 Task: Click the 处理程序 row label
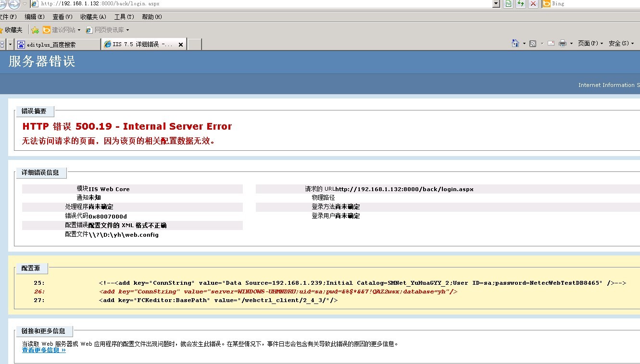[77, 207]
